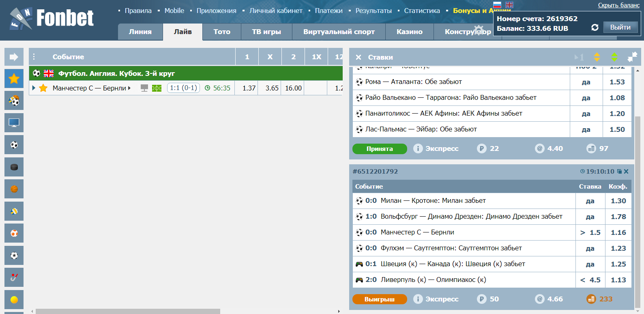Screen dimensions: 644x314
Task: Filter by yellow tennis ball icon
Action: tap(14, 299)
